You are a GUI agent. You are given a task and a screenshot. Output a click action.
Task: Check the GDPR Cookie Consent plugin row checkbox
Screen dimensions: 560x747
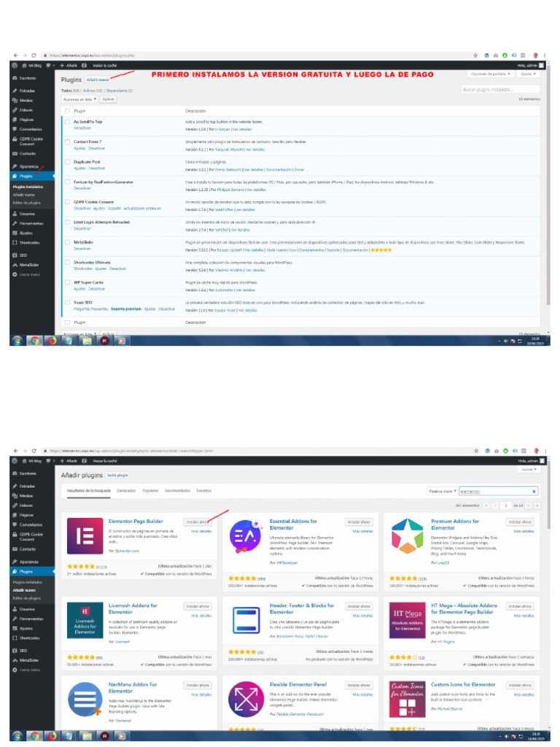pyautogui.click(x=68, y=202)
